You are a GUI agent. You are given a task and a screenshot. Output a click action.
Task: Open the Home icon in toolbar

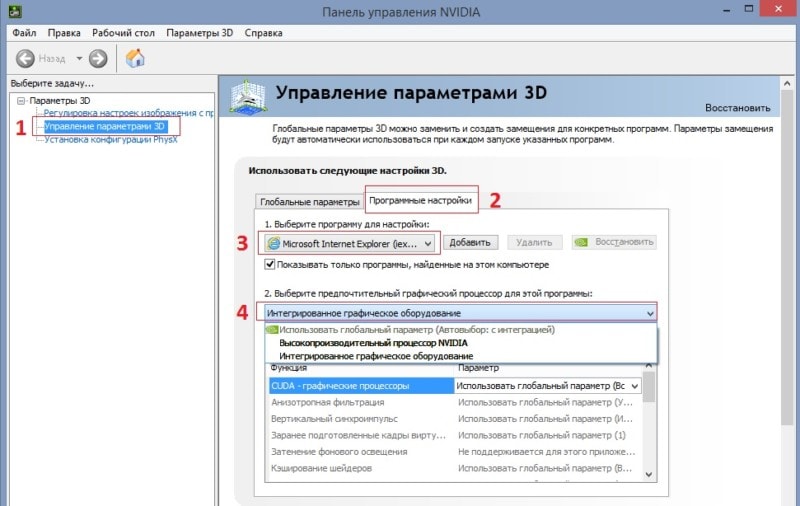(135, 58)
